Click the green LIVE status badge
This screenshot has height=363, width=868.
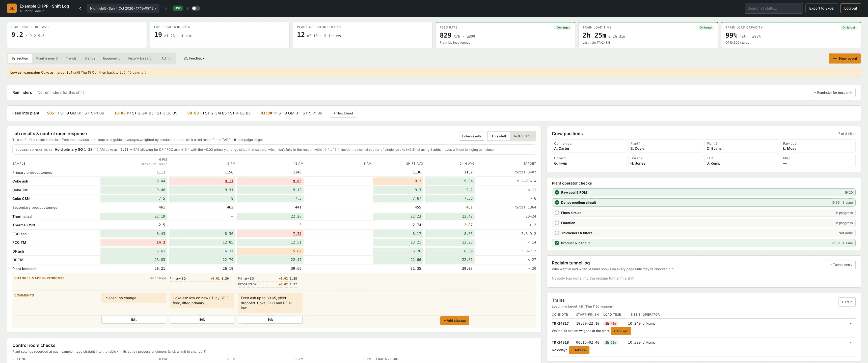click(178, 8)
